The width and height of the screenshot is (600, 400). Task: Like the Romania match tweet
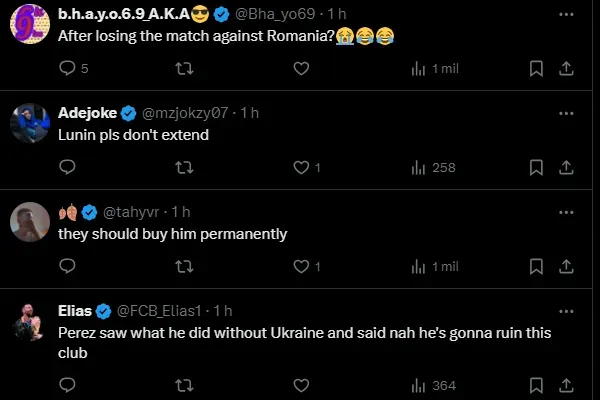pyautogui.click(x=300, y=69)
